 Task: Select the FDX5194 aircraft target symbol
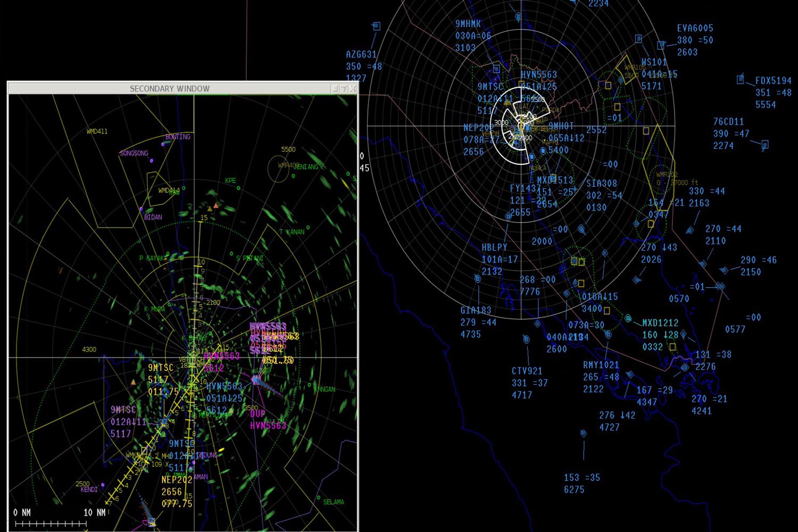click(741, 79)
